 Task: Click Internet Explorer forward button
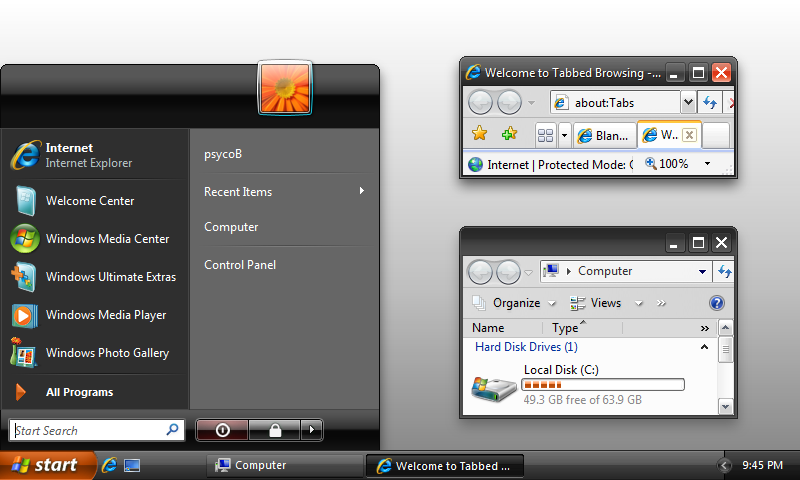(x=509, y=103)
